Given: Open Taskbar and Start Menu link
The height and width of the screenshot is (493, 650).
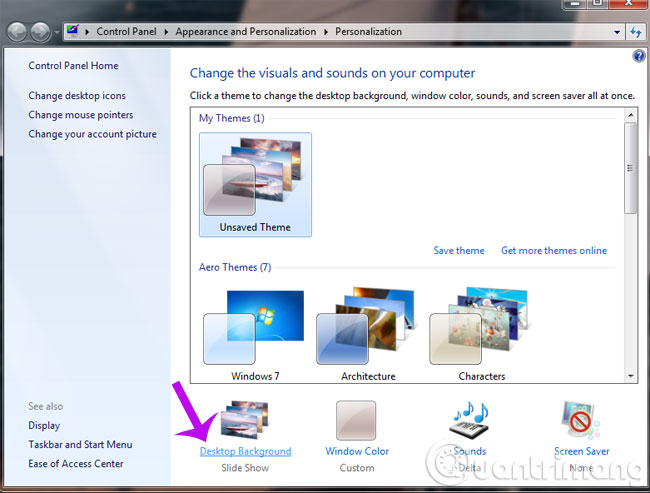Looking at the screenshot, I should (x=80, y=444).
